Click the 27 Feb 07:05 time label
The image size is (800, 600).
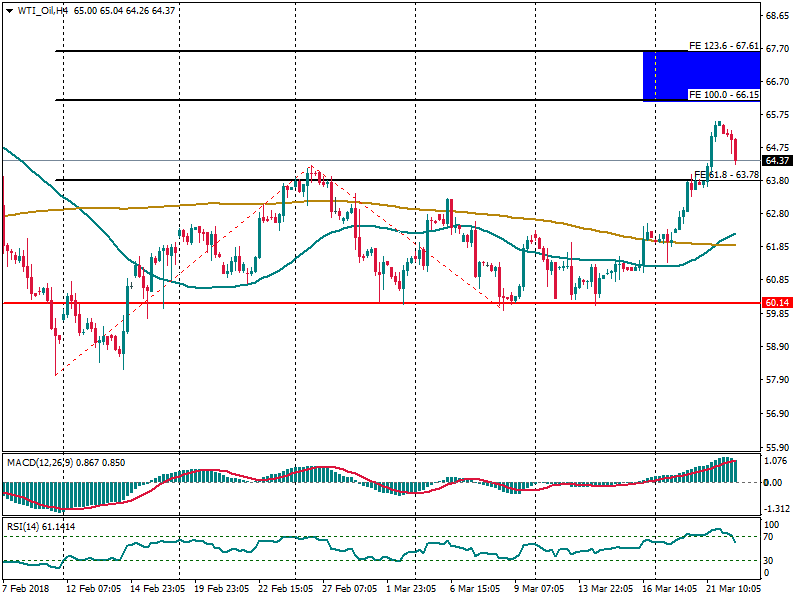[x=348, y=591]
